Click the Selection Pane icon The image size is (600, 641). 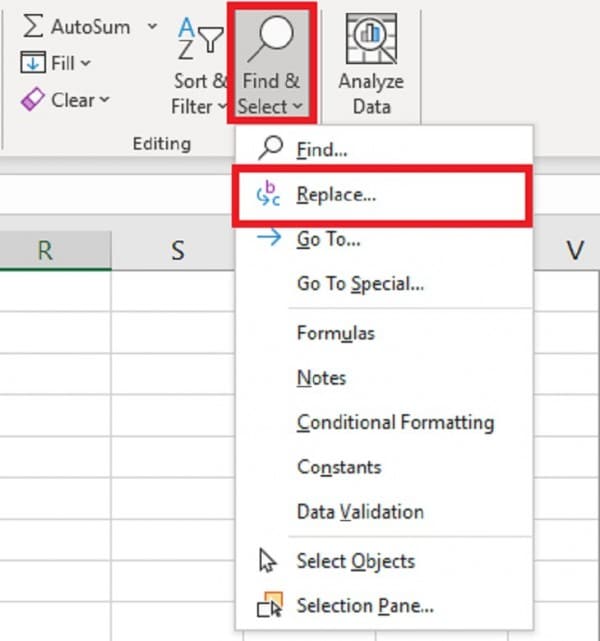tap(270, 605)
